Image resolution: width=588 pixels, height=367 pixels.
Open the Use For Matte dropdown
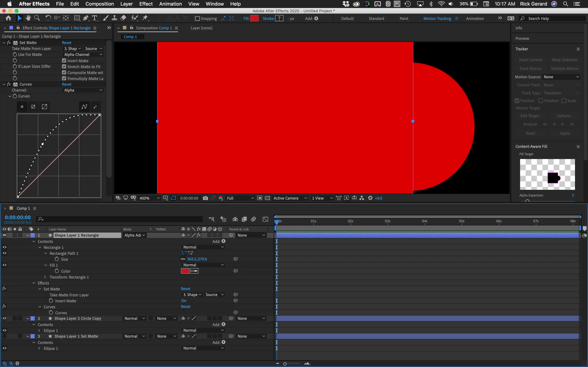(x=83, y=55)
